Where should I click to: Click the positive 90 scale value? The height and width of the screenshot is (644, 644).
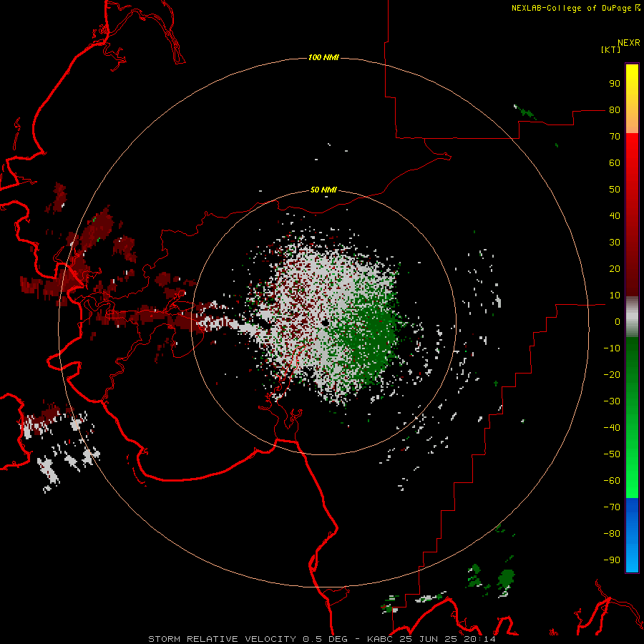click(615, 84)
